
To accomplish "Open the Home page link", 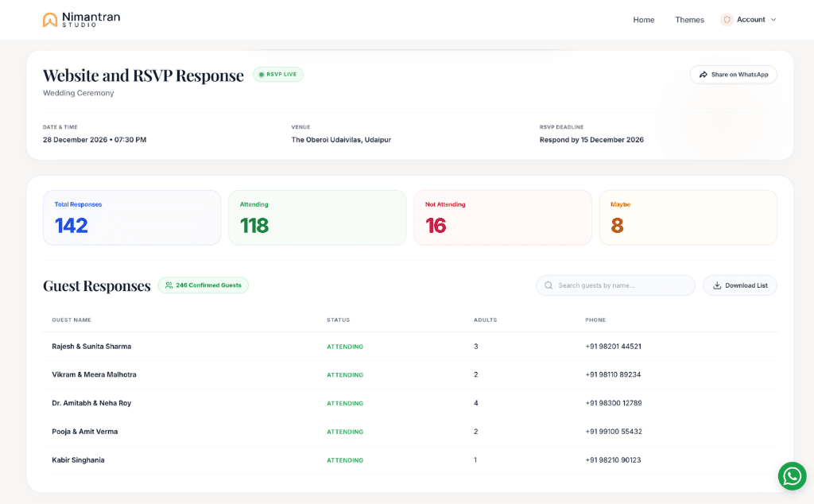I will [x=643, y=20].
